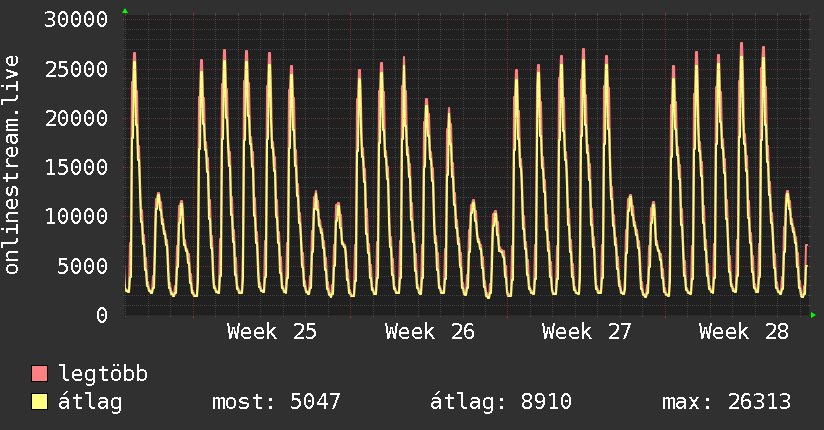This screenshot has width=824, height=430.
Task: Click the onlinestream.live vertical axis title
Action: click(x=11, y=165)
